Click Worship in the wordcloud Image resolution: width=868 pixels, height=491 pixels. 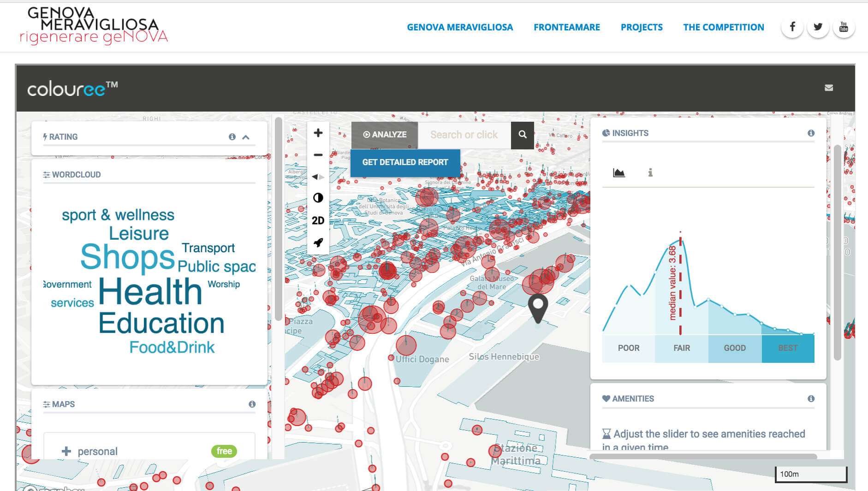pyautogui.click(x=224, y=284)
